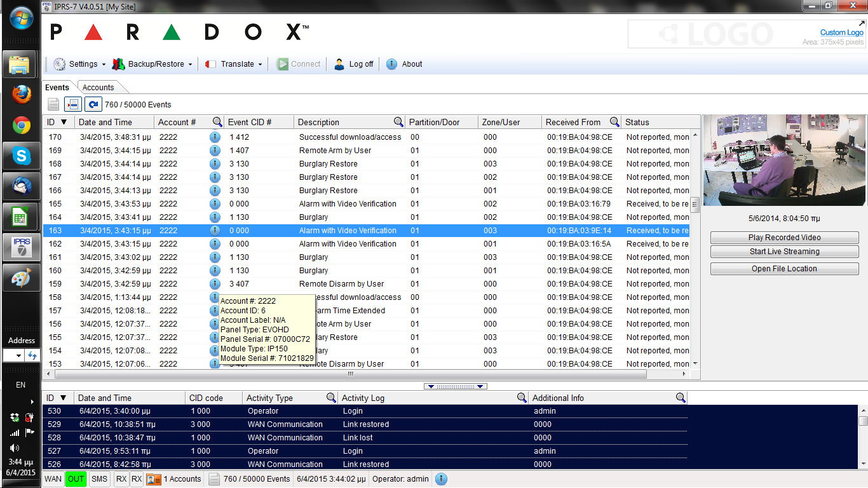Screen dimensions: 868x488
Task: Click the WAN status indicator
Action: pyautogui.click(x=53, y=479)
